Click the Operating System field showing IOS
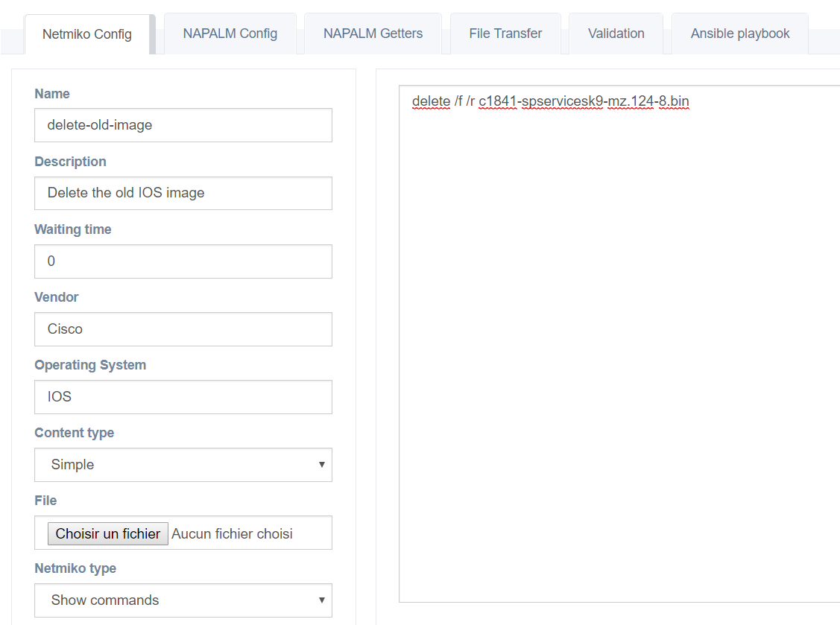This screenshot has width=840, height=625. click(x=183, y=397)
